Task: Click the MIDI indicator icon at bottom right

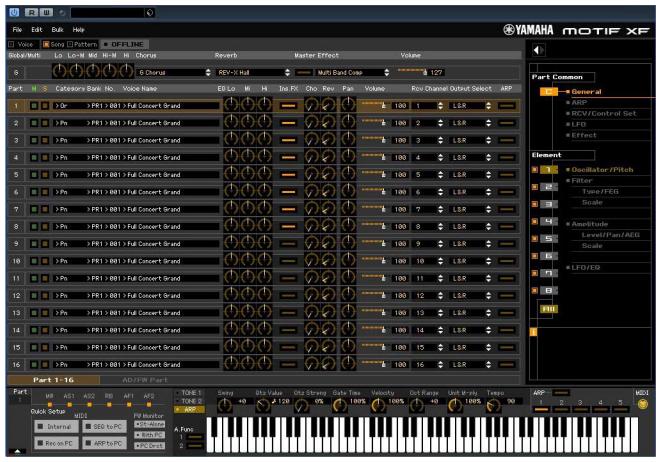Action: (x=642, y=404)
